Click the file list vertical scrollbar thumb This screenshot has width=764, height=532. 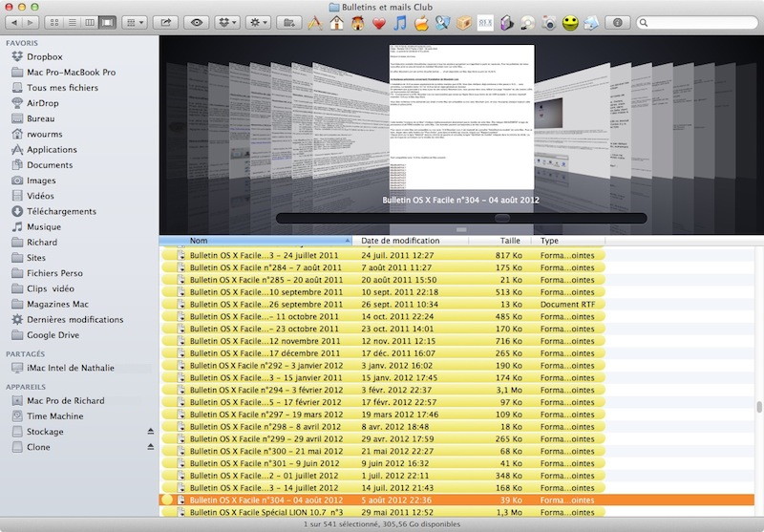point(758,407)
